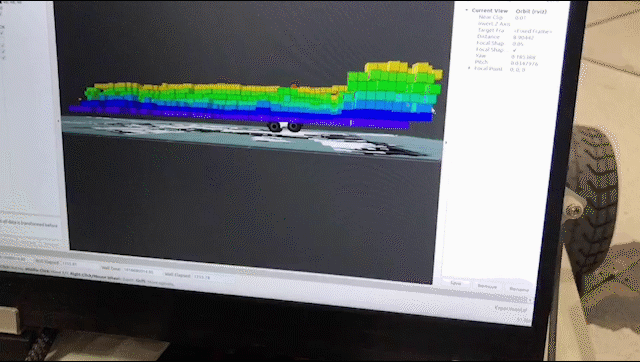Uncheck the Focal Shape Fixed Size checkbox
This screenshot has height=362, width=640.
pyautogui.click(x=515, y=50)
